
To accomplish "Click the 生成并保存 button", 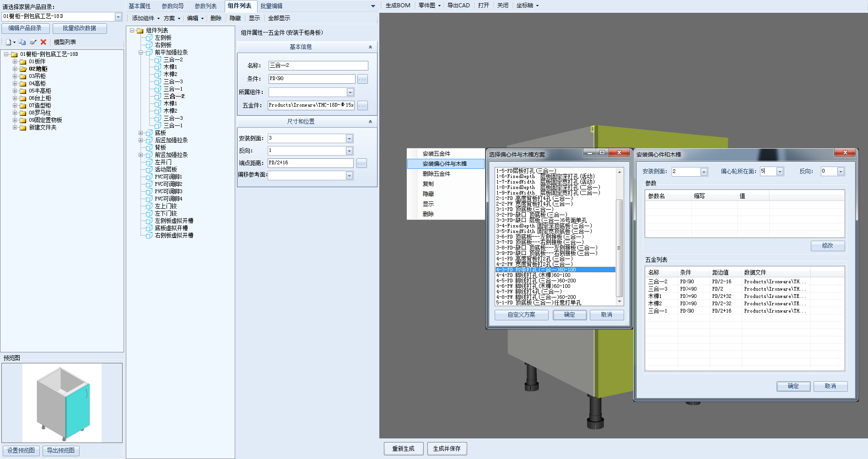I will click(x=447, y=448).
